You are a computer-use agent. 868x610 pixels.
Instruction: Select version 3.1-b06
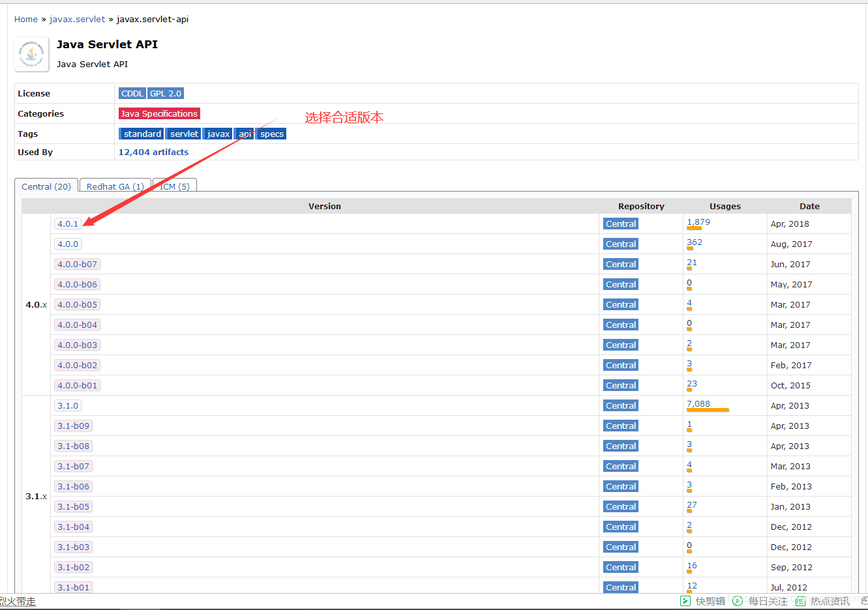73,486
